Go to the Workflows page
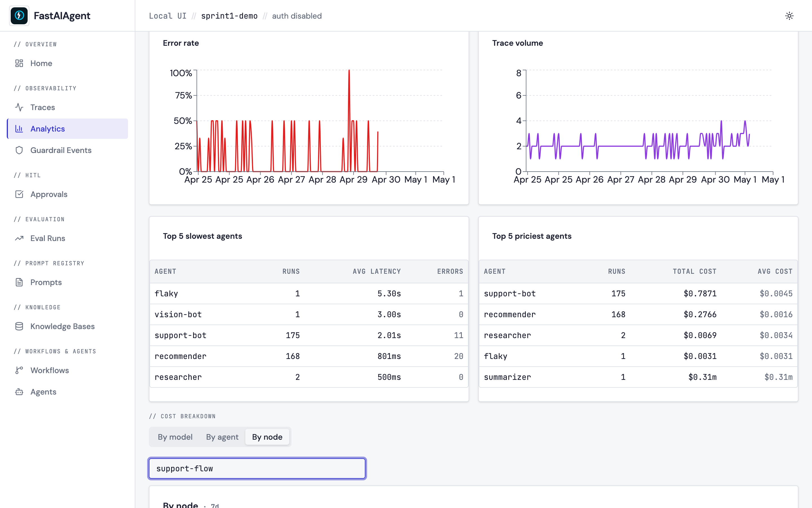Screen dimensions: 812x508 coord(67,370)
